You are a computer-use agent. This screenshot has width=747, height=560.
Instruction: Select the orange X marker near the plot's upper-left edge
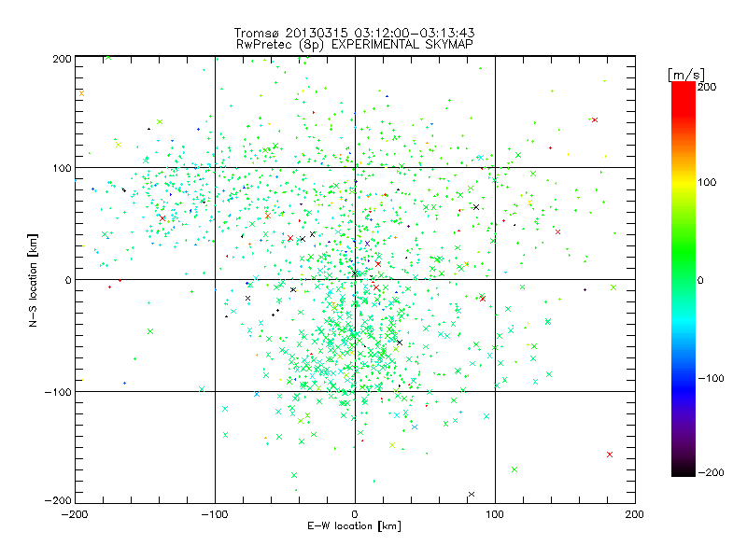coord(81,93)
